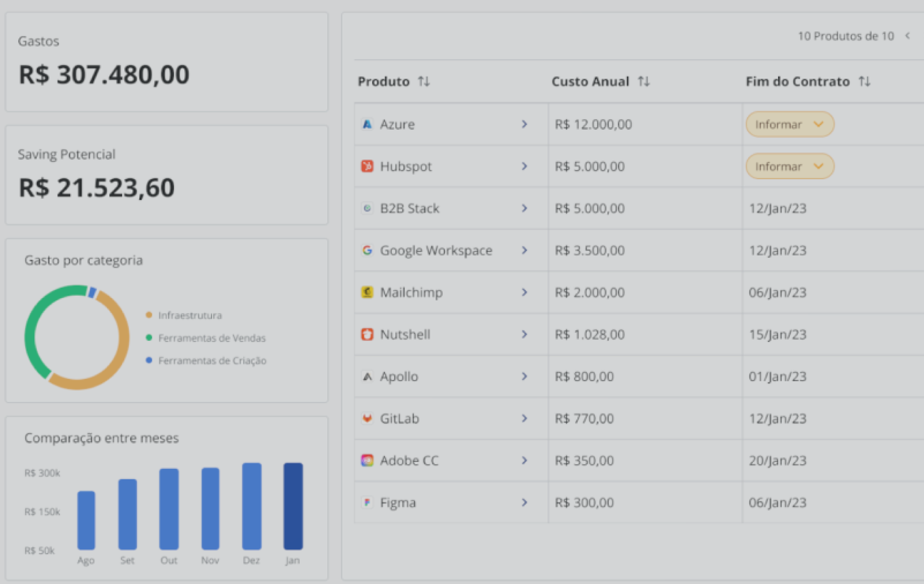
Task: Expand details for the B2B Stack row
Action: coord(525,208)
